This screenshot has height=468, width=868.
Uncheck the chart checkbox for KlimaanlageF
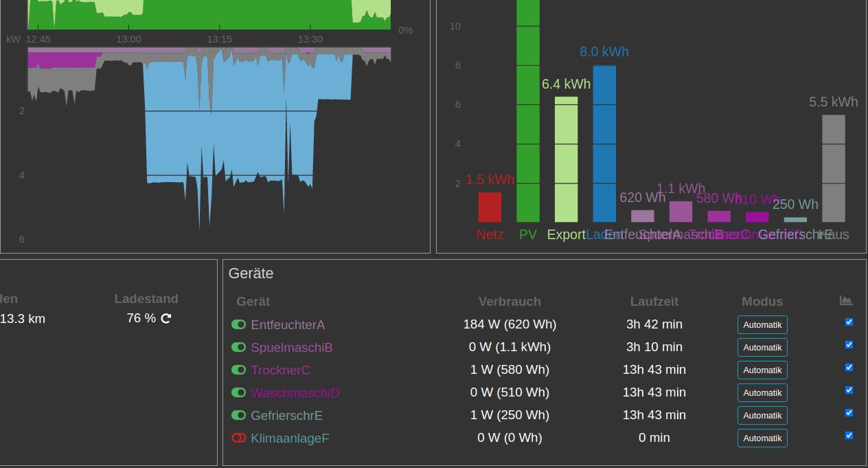point(849,435)
